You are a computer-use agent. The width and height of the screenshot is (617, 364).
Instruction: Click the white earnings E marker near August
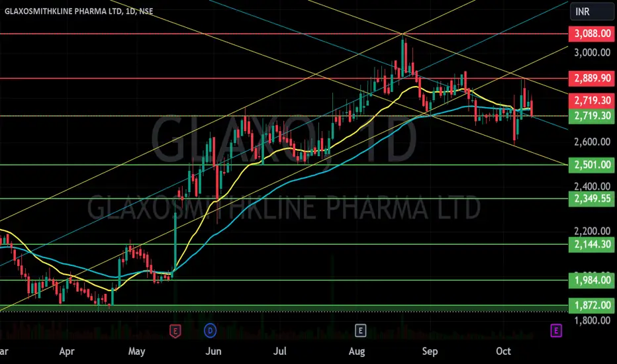360,330
